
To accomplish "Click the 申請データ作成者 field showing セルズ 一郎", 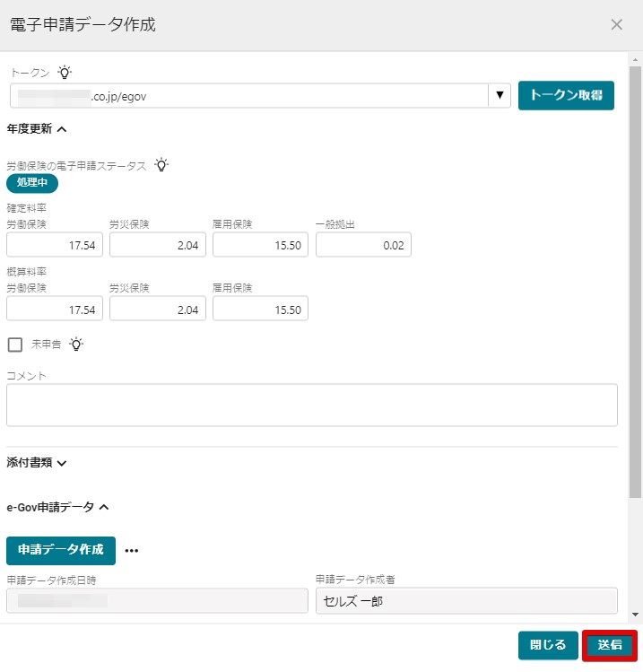I will click(x=466, y=600).
